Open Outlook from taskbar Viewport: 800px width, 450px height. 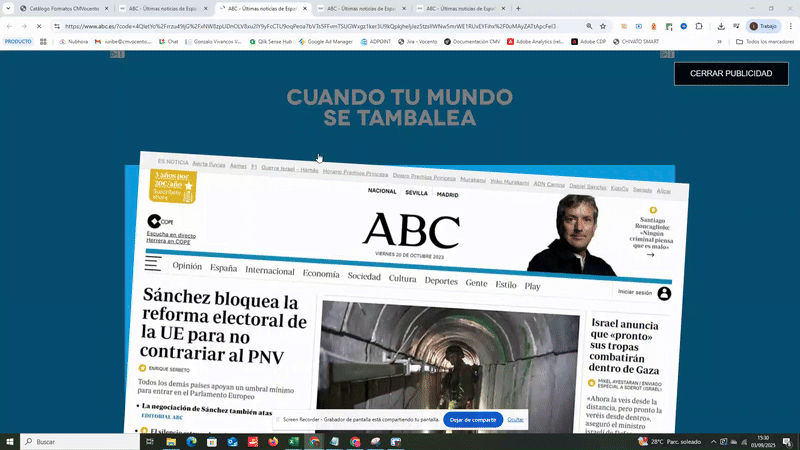pos(232,442)
